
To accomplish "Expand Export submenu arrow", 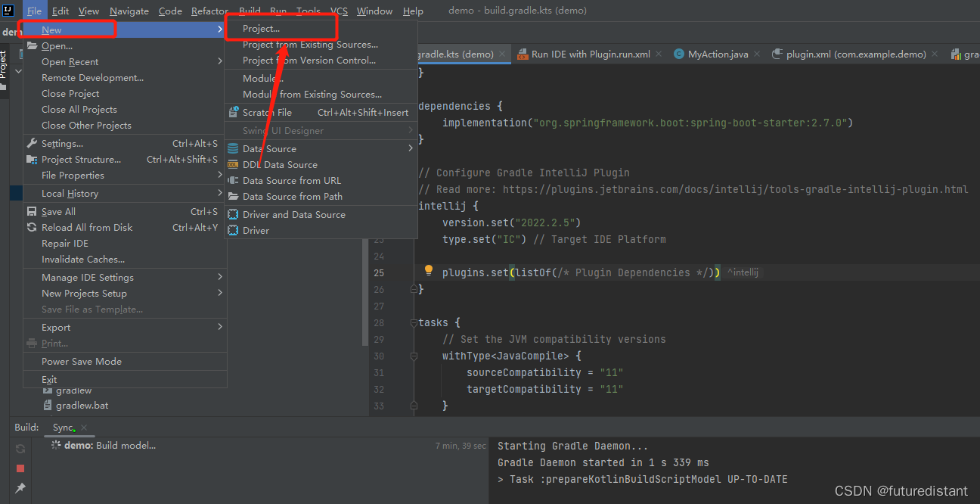I will pyautogui.click(x=220, y=328).
